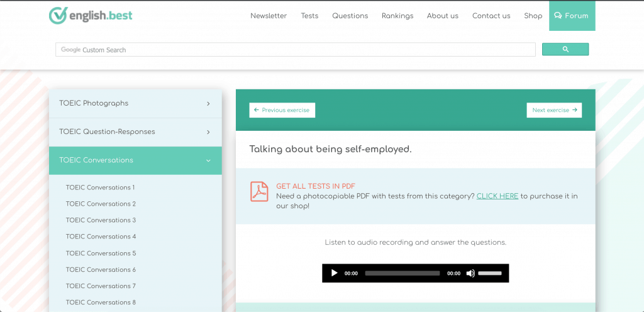
Task: Focus the Google Custom Search field
Action: click(x=296, y=50)
